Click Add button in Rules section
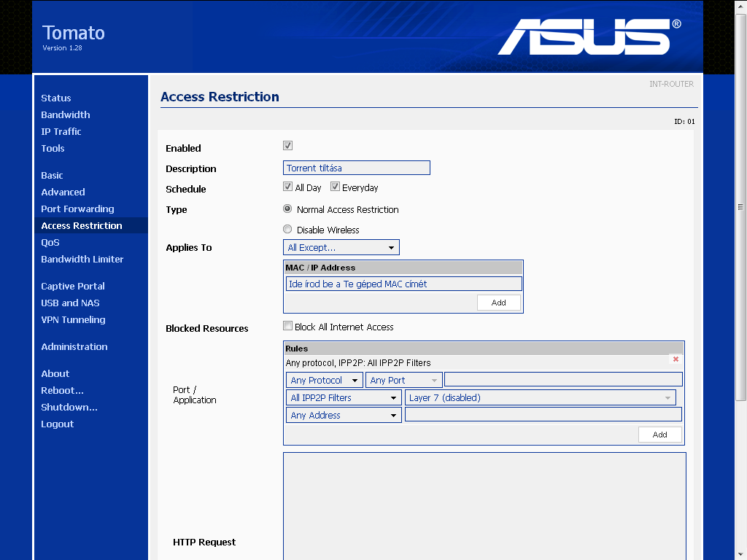 659,435
